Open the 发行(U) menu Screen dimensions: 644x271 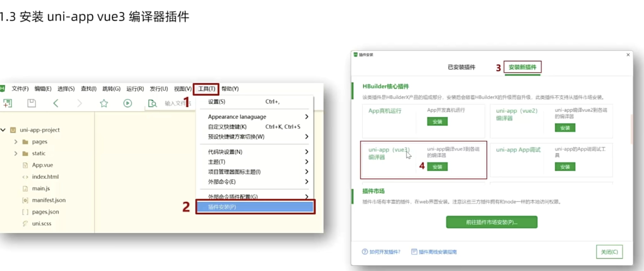[x=159, y=89]
